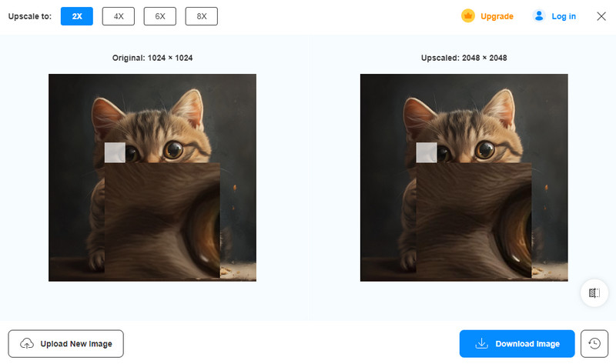Open the Upgrade link text
Viewport: 616px width, 364px height.
(x=497, y=16)
